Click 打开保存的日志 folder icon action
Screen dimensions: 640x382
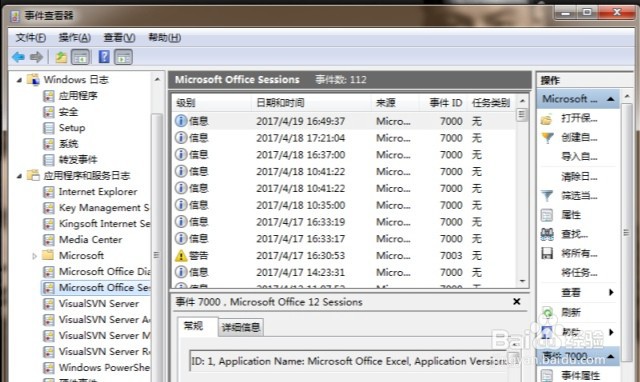pos(547,119)
